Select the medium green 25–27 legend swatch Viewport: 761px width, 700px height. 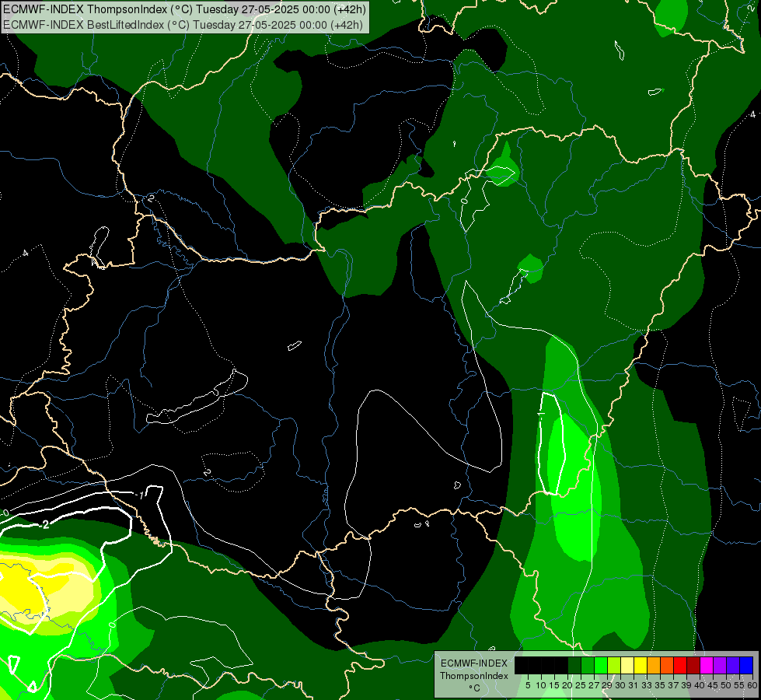[587, 666]
